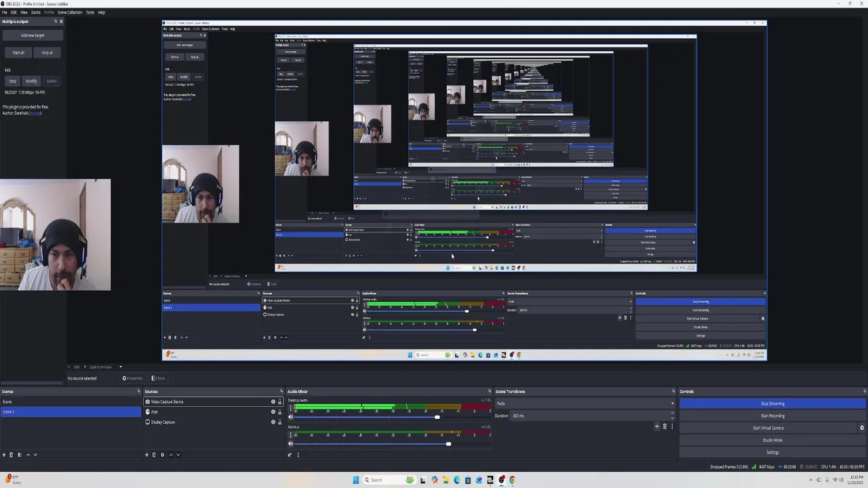
Task: Stop the kick output
Action: coord(12,81)
